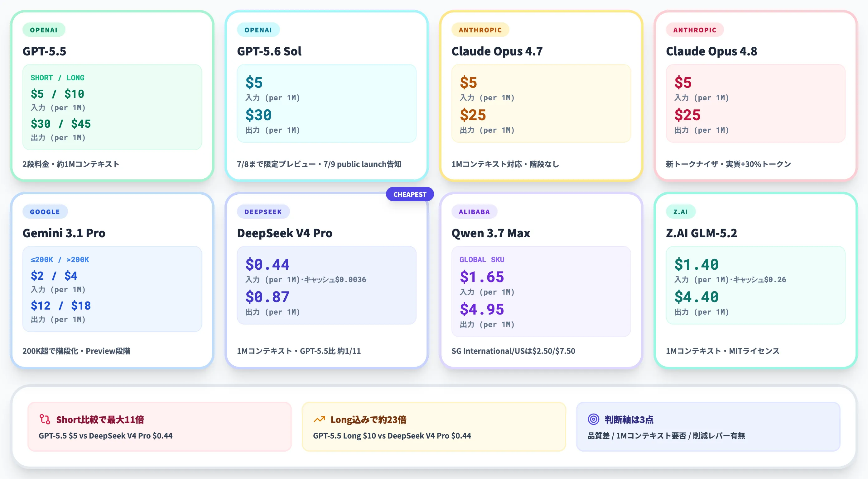Click the ALIBABA vendor tag
The image size is (868, 479).
pos(474,212)
